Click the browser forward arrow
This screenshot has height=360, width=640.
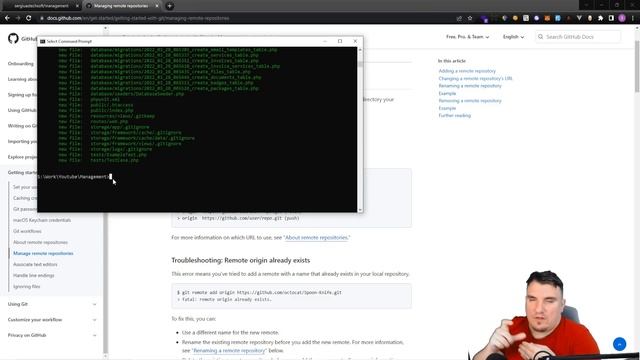pyautogui.click(x=18, y=18)
